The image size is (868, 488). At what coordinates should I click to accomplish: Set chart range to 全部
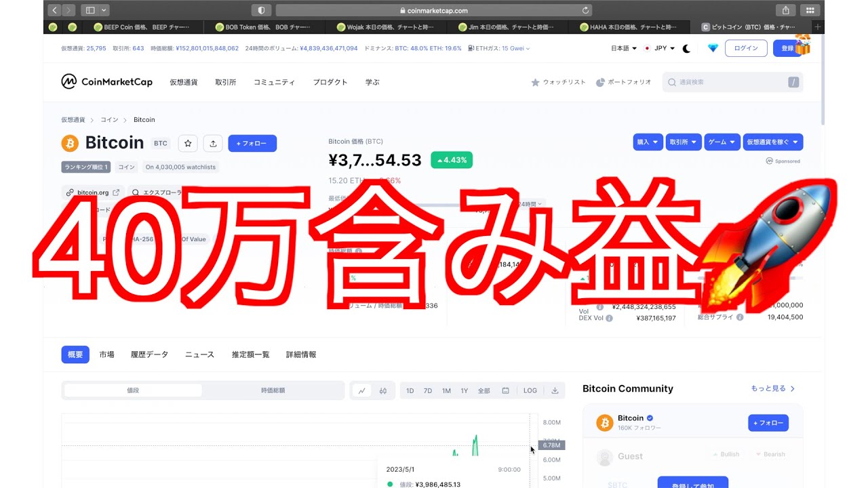pyautogui.click(x=484, y=391)
